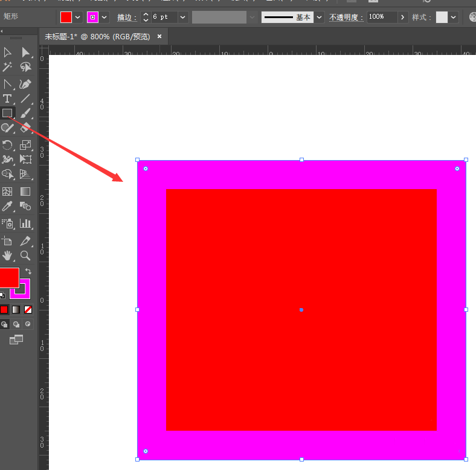The width and height of the screenshot is (476, 470).
Task: Click the 样式 style swatch
Action: (442, 18)
